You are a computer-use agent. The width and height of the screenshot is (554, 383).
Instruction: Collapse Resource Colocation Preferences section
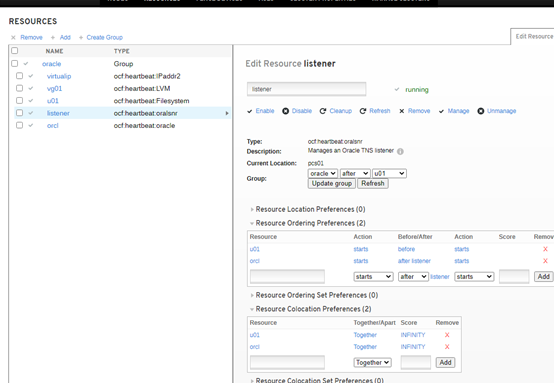310,309
